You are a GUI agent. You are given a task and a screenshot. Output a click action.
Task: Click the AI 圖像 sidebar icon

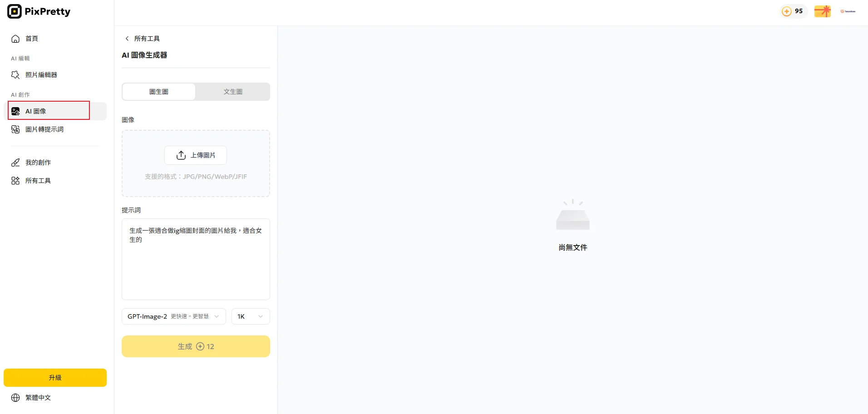point(15,111)
